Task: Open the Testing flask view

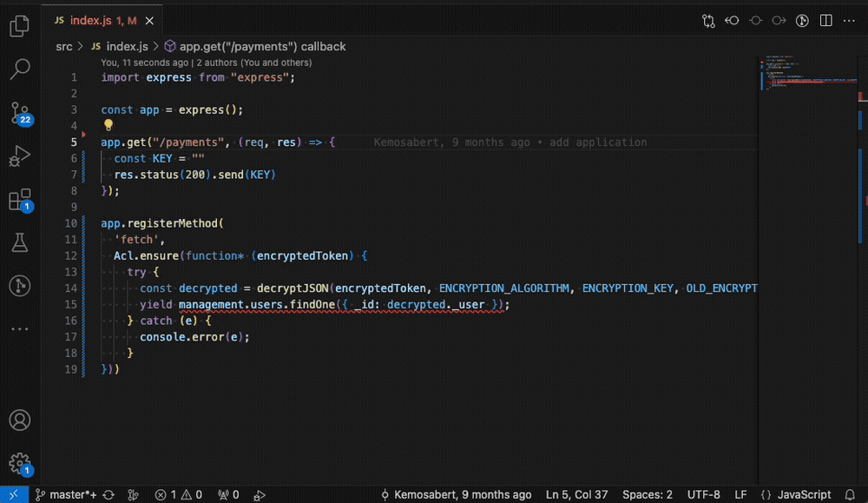Action: coord(19,243)
